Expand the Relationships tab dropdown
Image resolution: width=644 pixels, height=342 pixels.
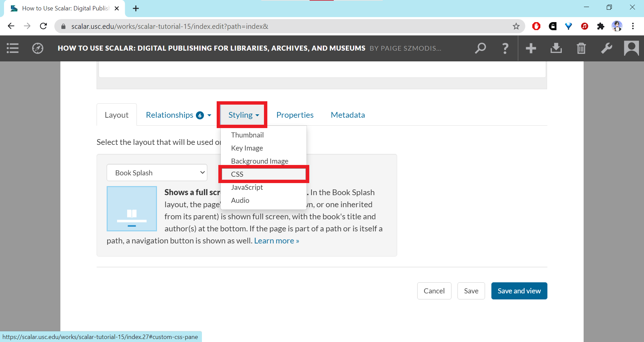[178, 115]
